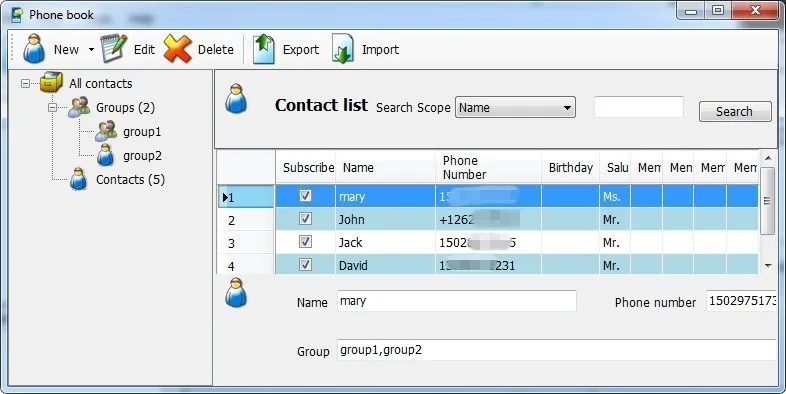Click the Mr. salutation cell for John
Viewport: 786px width, 394px height.
(615, 220)
